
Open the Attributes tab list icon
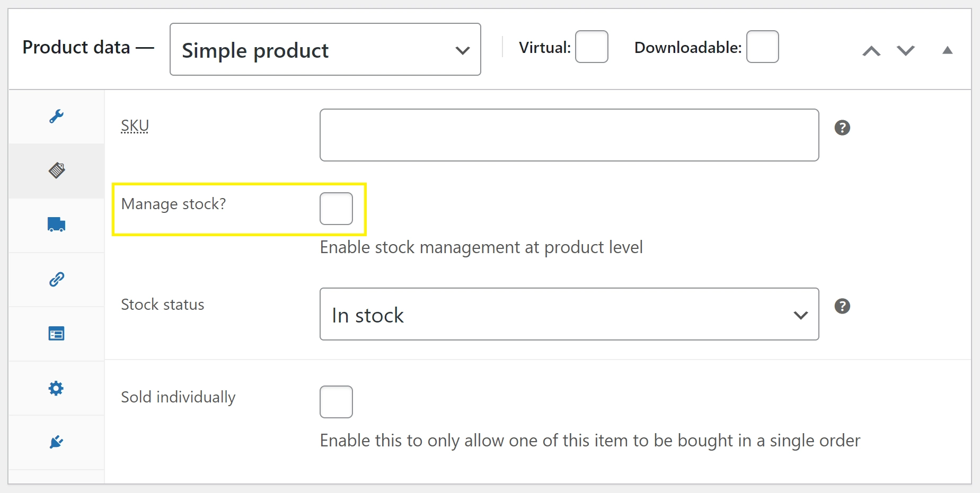pyautogui.click(x=56, y=334)
